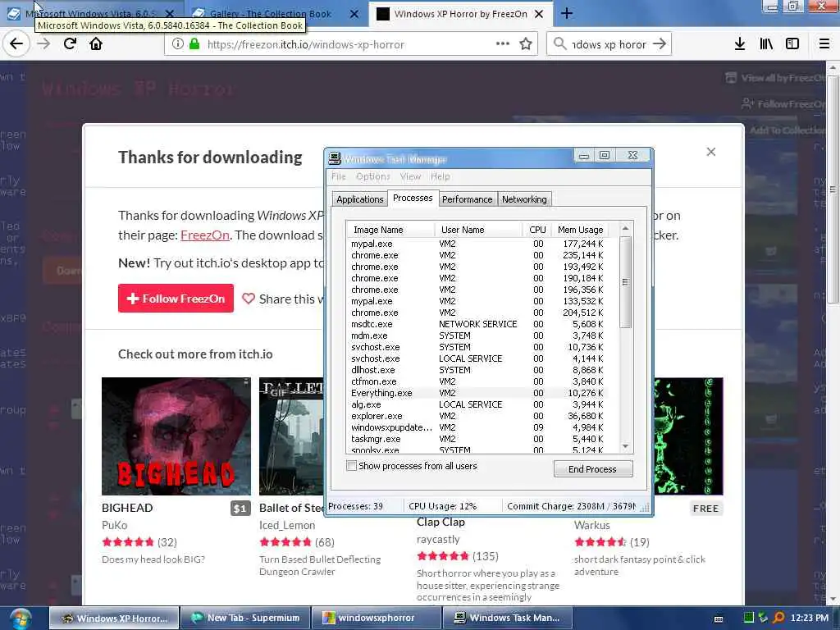Screen dimensions: 840x630
Task: Click the Task Manager title bar icon
Action: (335, 158)
